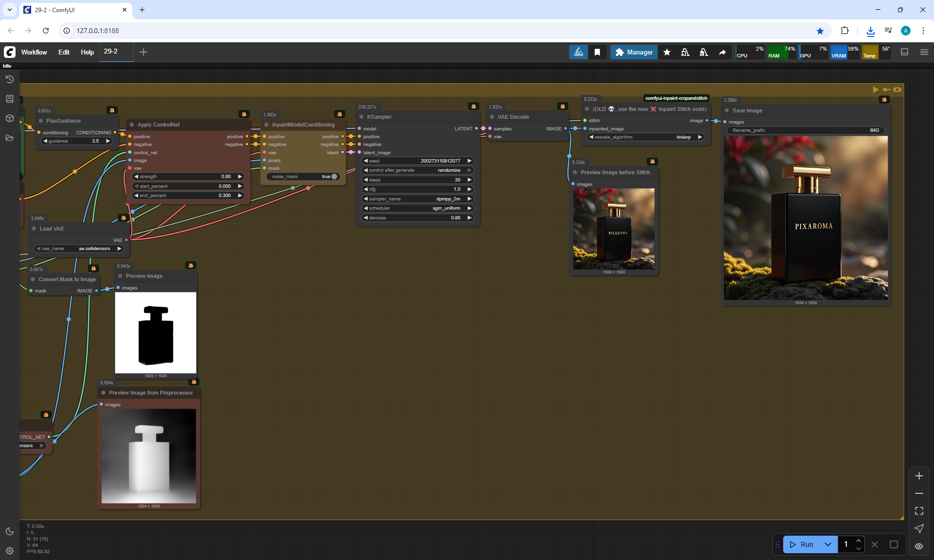The height and width of the screenshot is (560, 934).
Task: Adjust the ControlNet strength slider
Action: coord(188,177)
